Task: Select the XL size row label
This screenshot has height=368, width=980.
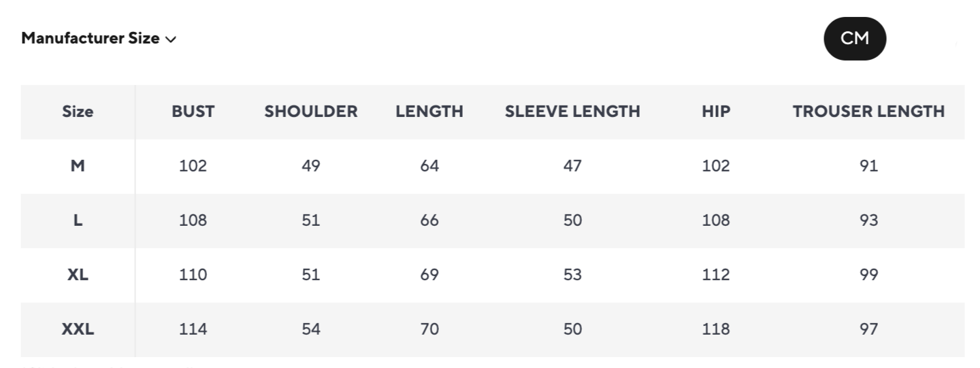Action: click(x=78, y=275)
